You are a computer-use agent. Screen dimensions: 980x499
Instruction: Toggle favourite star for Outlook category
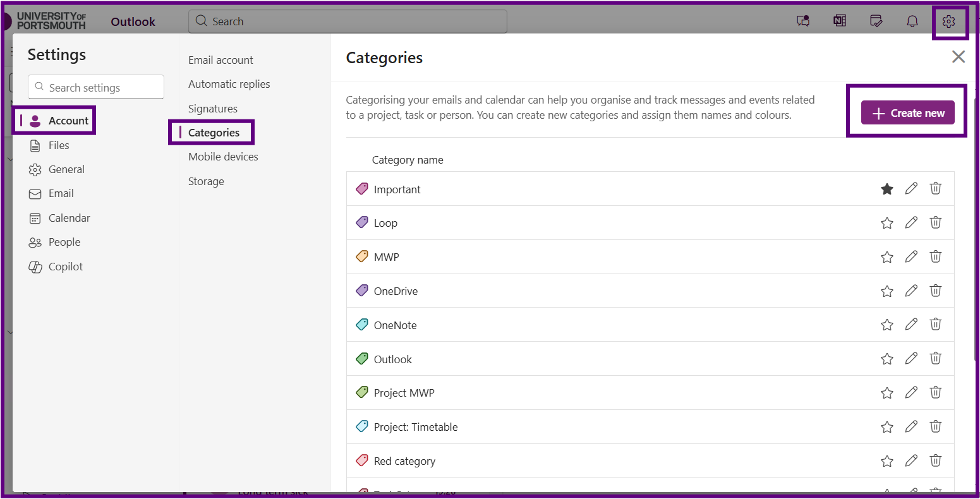887,359
